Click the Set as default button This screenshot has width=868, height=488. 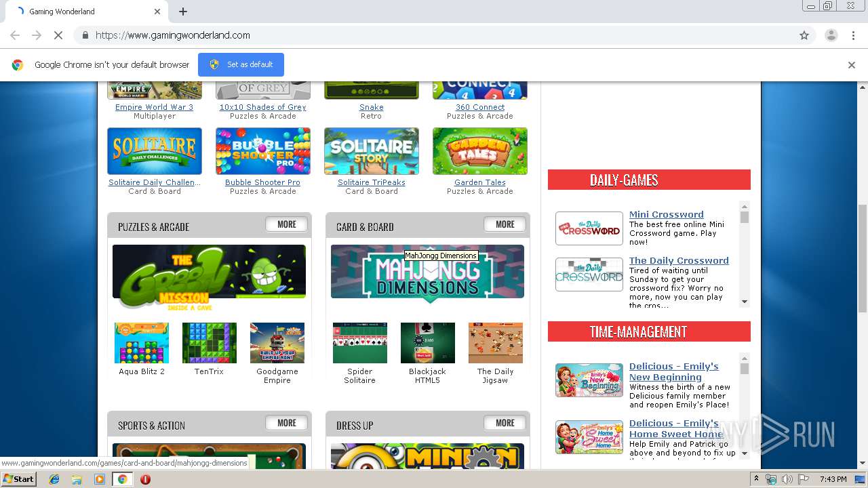[x=241, y=64]
